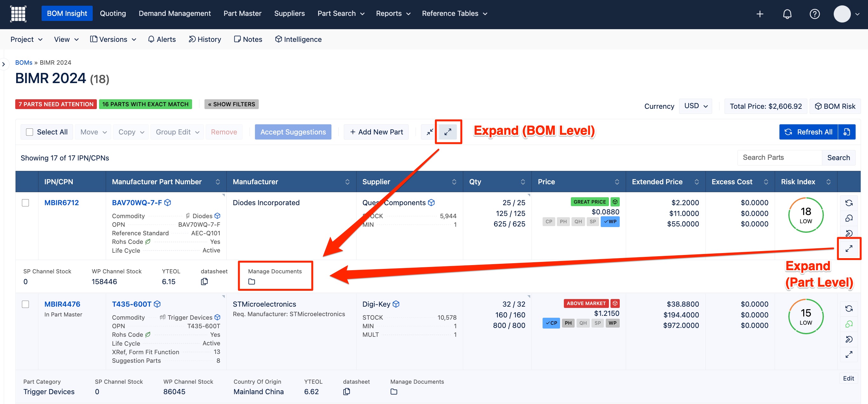Expand the left sidebar chevron
Viewport: 868px width, 404px height.
point(3,64)
